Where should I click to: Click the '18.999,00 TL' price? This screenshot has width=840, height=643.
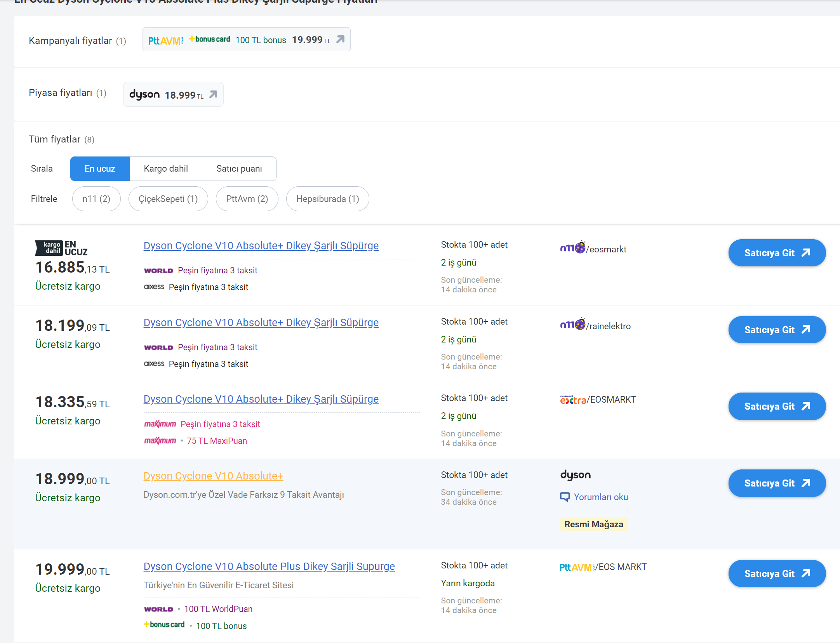click(73, 479)
